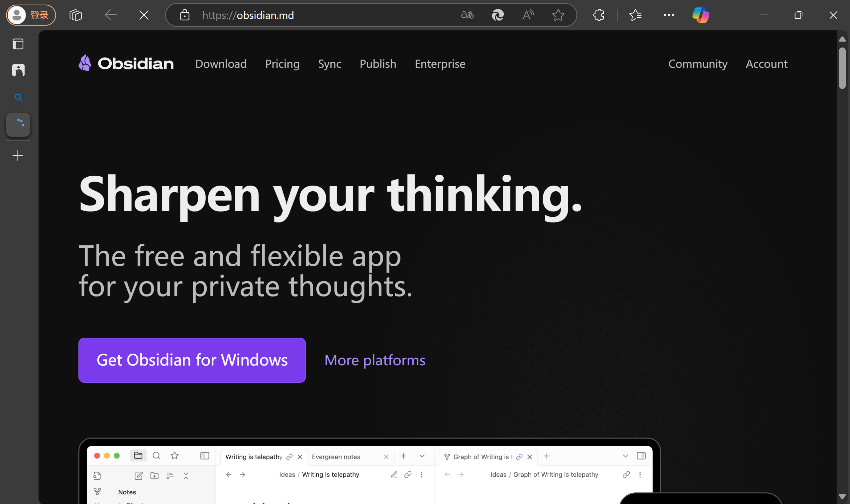Image resolution: width=850 pixels, height=504 pixels.
Task: Open the Pricing menu item
Action: tap(282, 64)
